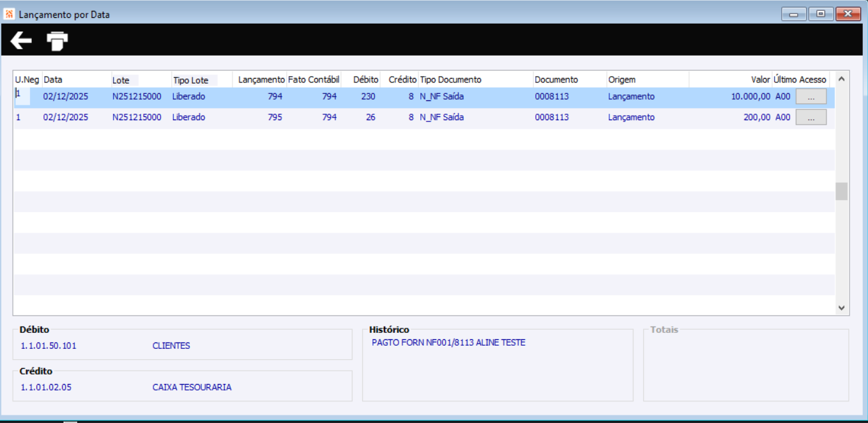This screenshot has height=423, width=868.
Task: Click the U.Neg column header
Action: [27, 80]
